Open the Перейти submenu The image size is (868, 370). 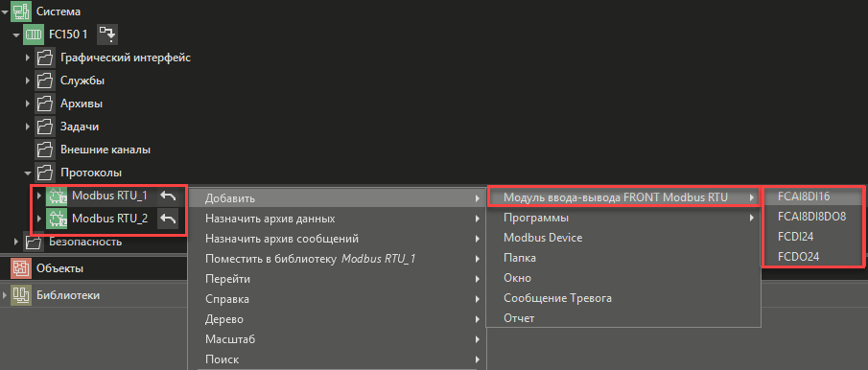point(337,279)
